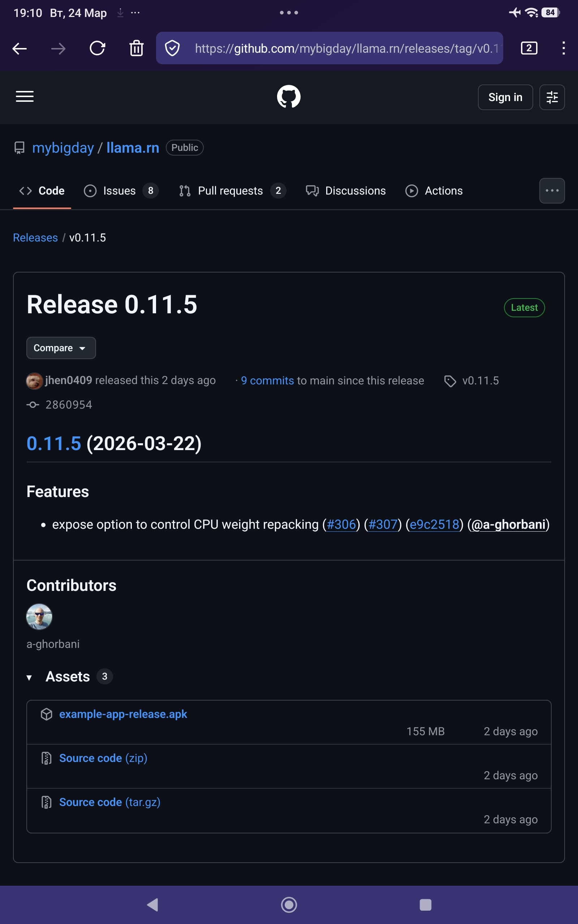Tap the browser forward arrow

pos(59,48)
